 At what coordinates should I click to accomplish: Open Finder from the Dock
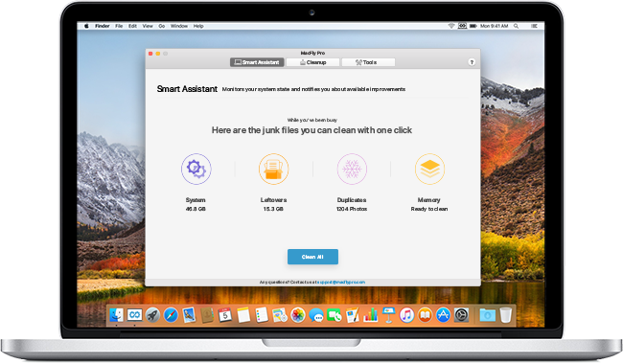click(116, 315)
